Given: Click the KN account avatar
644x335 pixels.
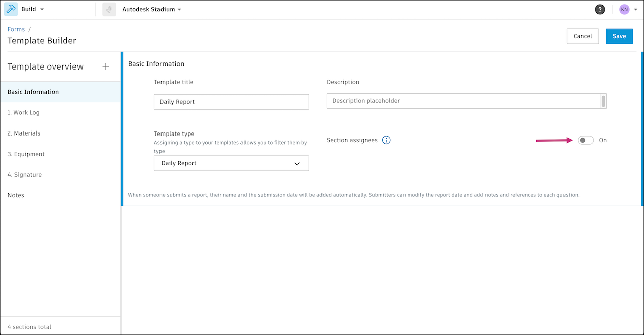Looking at the screenshot, I should 624,9.
